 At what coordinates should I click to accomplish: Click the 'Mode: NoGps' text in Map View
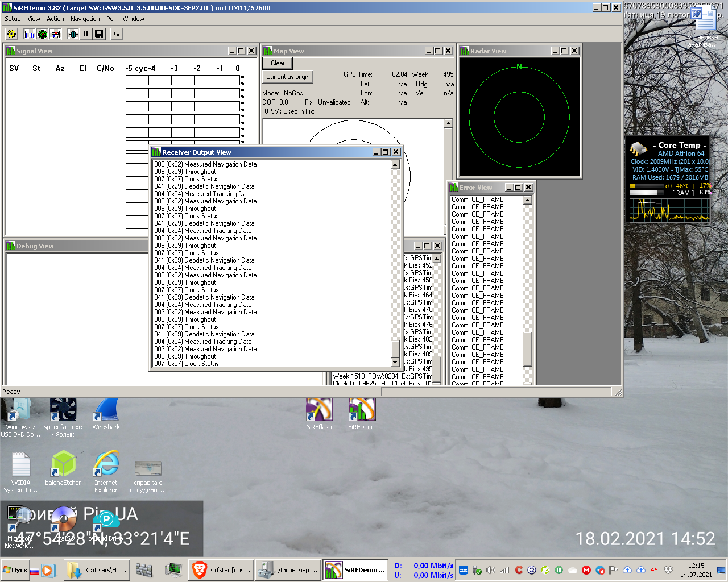click(283, 93)
